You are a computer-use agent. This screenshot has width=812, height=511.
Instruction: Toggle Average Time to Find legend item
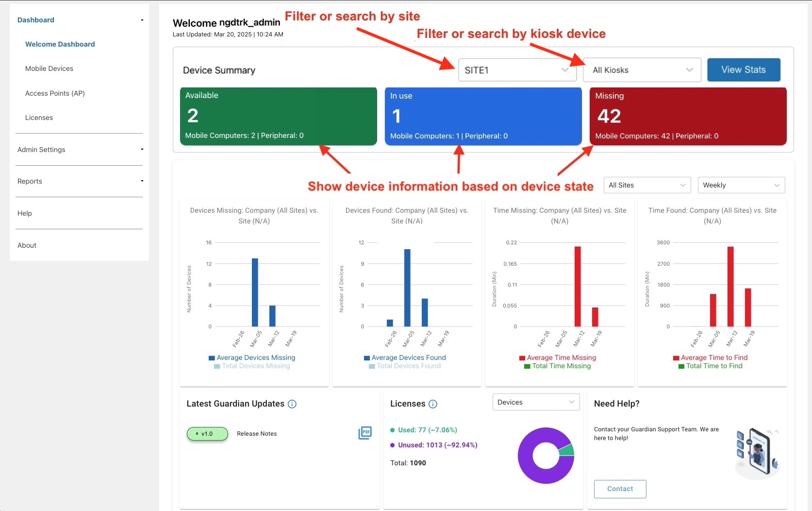pos(710,358)
